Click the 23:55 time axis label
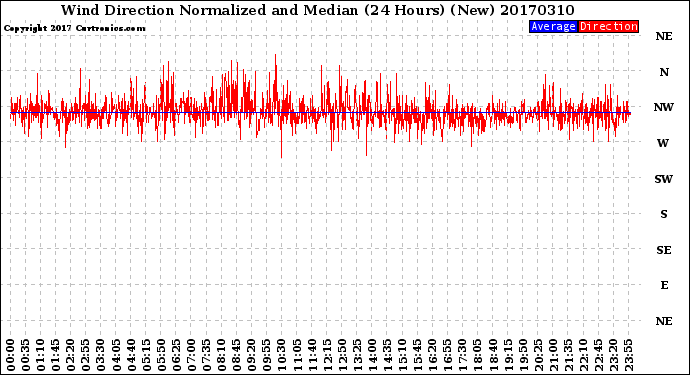This screenshot has height=375, width=690. 629,355
